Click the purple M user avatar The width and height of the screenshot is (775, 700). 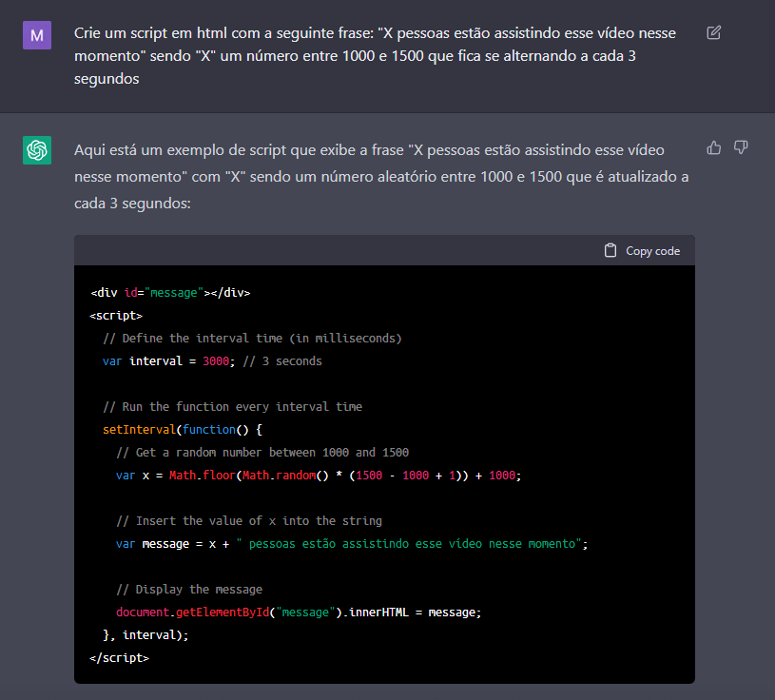coord(37,35)
